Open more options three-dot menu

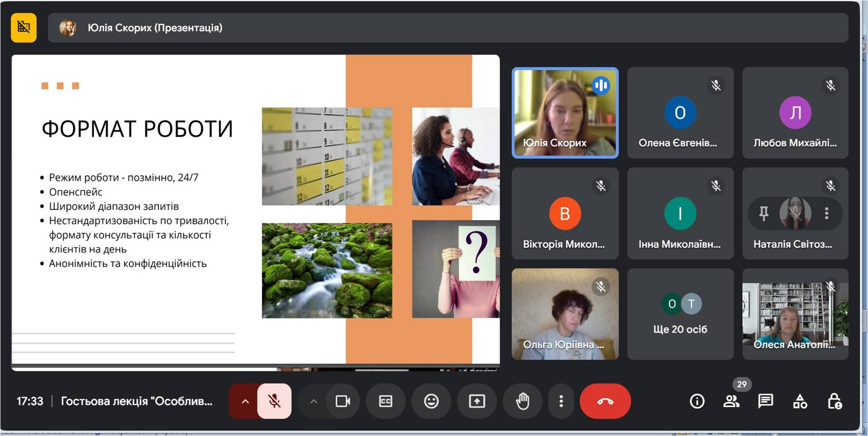click(x=561, y=401)
